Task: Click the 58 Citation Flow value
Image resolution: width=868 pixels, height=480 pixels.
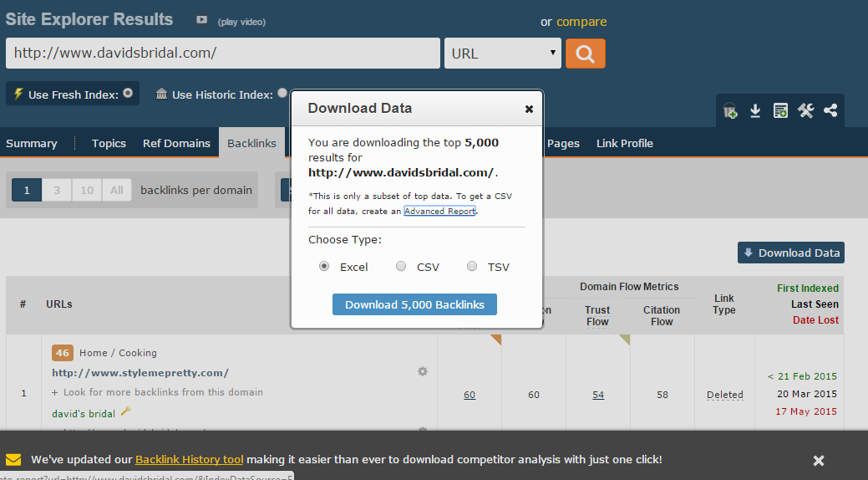Action: point(662,395)
